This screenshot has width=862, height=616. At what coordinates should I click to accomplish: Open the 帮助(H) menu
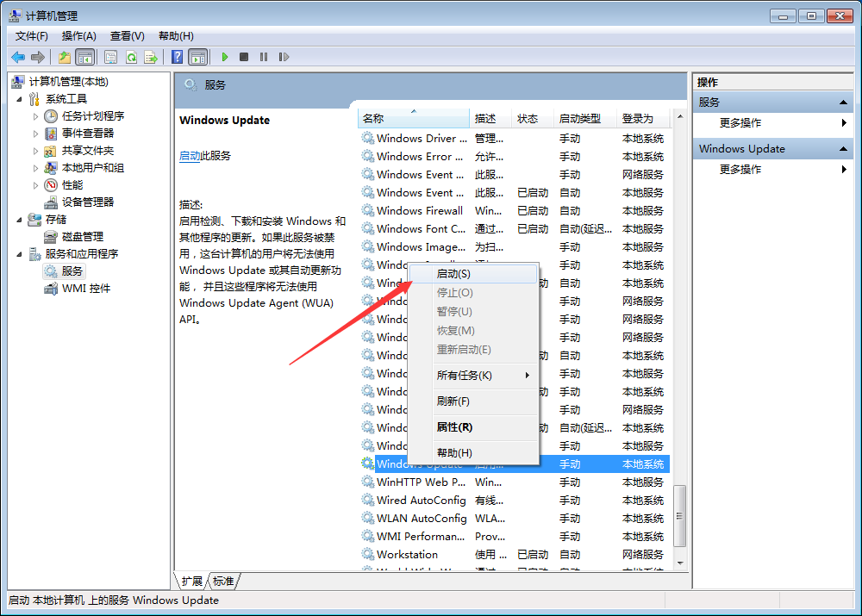(x=176, y=36)
